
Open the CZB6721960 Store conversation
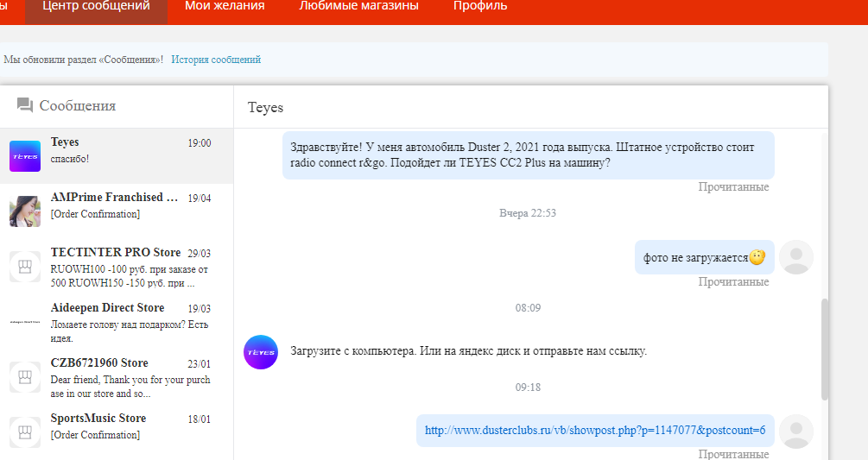[117, 377]
